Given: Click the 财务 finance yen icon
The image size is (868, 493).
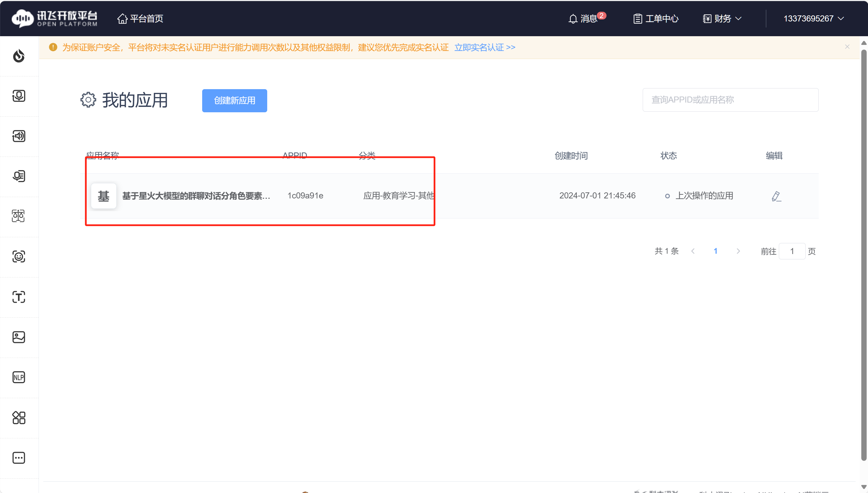Looking at the screenshot, I should point(707,19).
